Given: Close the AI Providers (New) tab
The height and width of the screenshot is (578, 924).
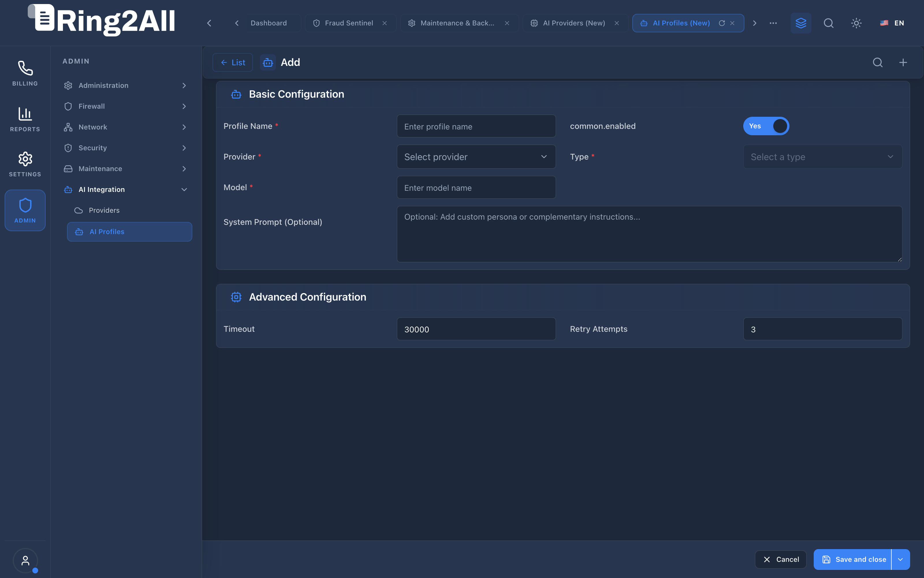Looking at the screenshot, I should pyautogui.click(x=616, y=23).
